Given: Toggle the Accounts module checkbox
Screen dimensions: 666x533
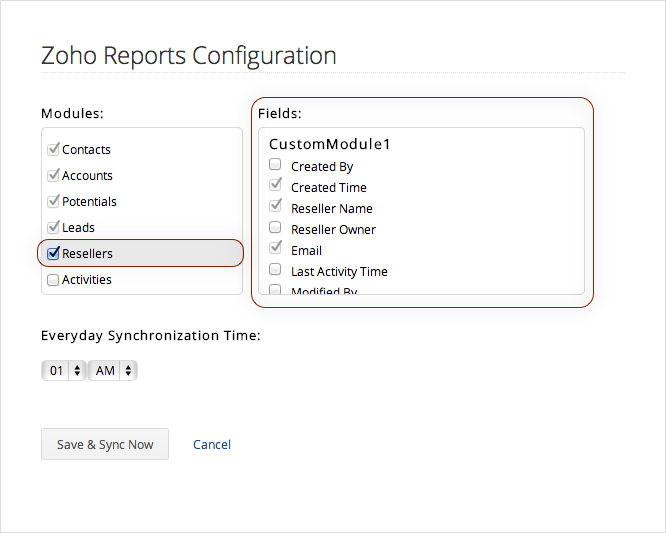Looking at the screenshot, I should (x=54, y=175).
